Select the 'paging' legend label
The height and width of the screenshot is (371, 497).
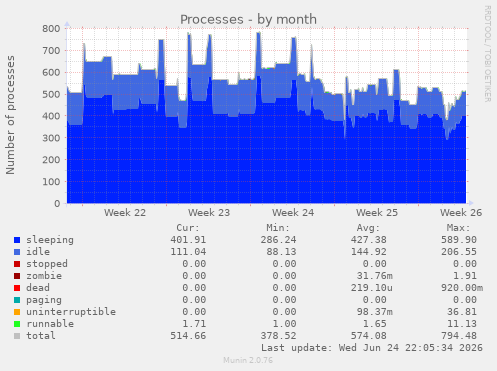pyautogui.click(x=44, y=300)
